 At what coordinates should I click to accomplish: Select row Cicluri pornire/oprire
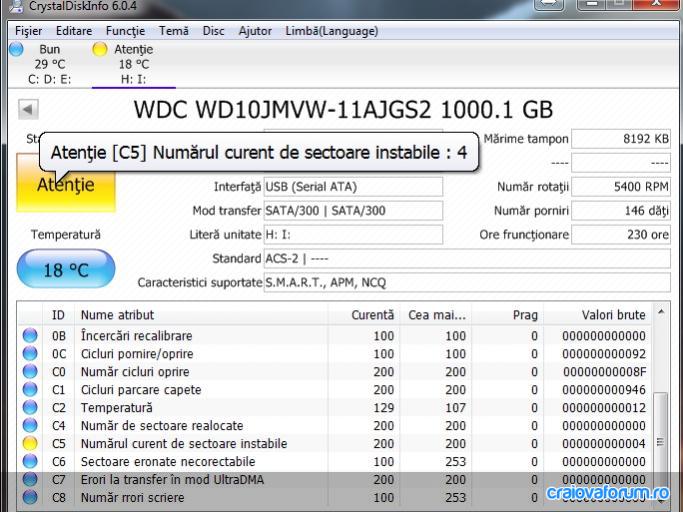click(x=335, y=353)
